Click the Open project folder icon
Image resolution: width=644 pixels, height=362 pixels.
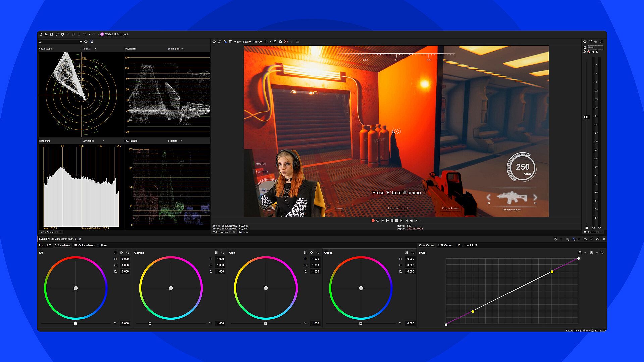pyautogui.click(x=46, y=34)
